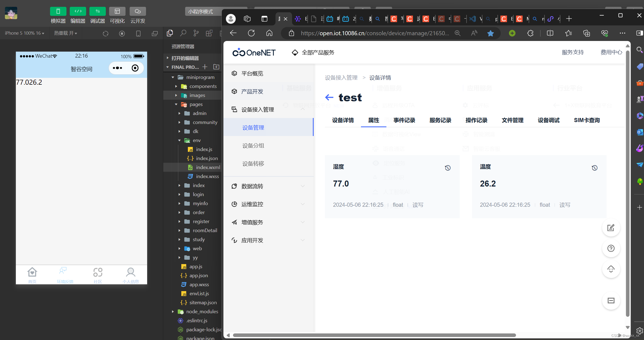Viewport: 644px width, 340px height.
Task: Click the OneNET logo
Action: [254, 52]
